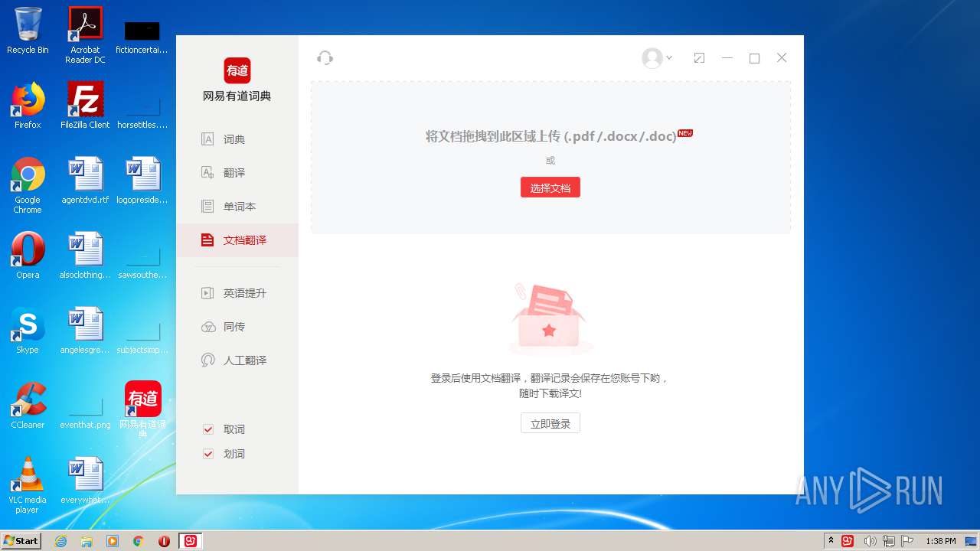Click the network tray icon

[889, 541]
